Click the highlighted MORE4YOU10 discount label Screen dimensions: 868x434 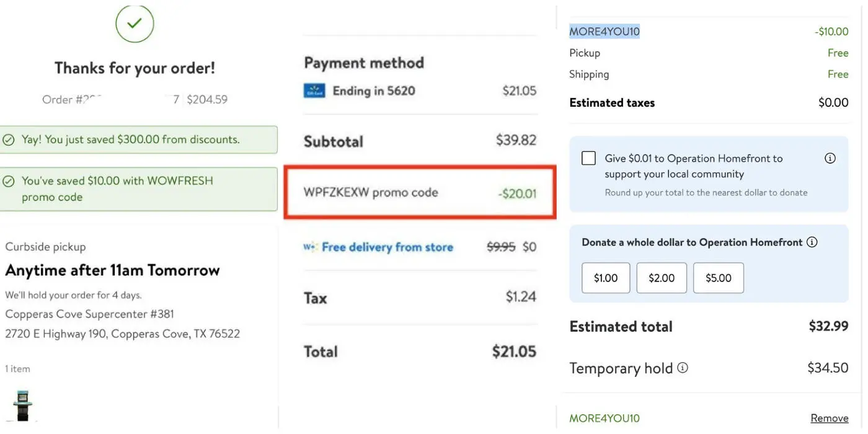pos(604,32)
